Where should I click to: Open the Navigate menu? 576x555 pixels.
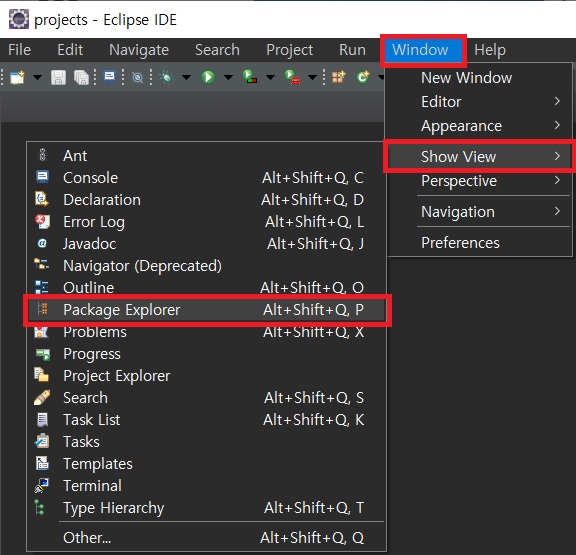click(x=139, y=50)
